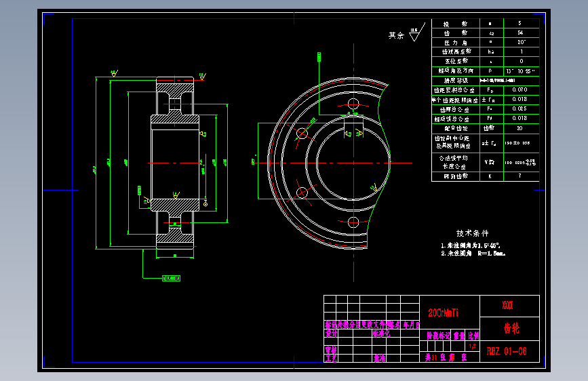
Task: Select the 压力角 row label
Action: click(x=455, y=43)
